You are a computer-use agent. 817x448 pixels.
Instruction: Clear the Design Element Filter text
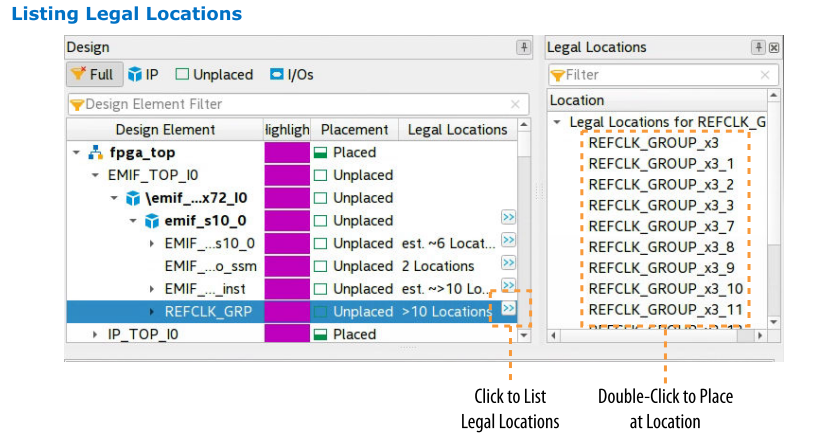tap(515, 104)
